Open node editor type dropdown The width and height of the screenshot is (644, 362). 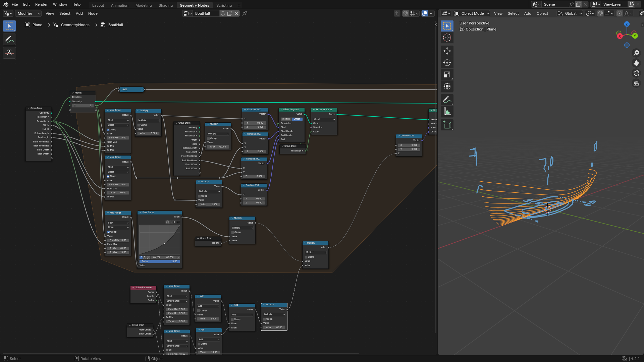click(8, 13)
